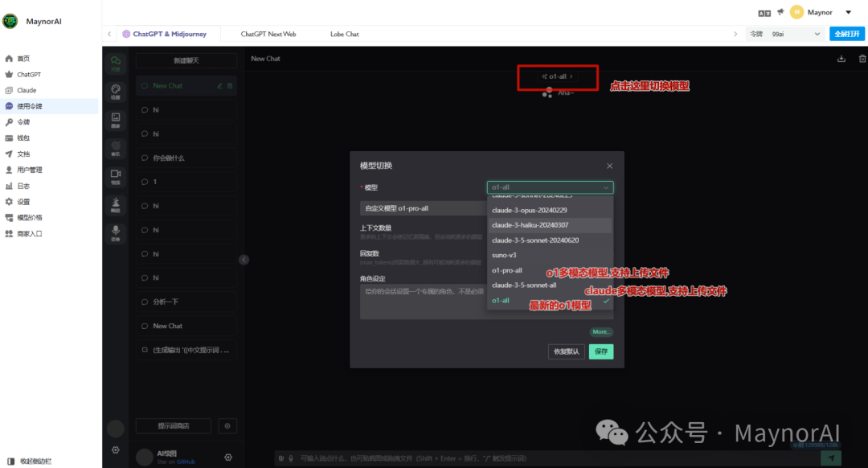Image resolution: width=868 pixels, height=468 pixels.
Task: Click the 自定义模型 custom model input field
Action: [422, 208]
